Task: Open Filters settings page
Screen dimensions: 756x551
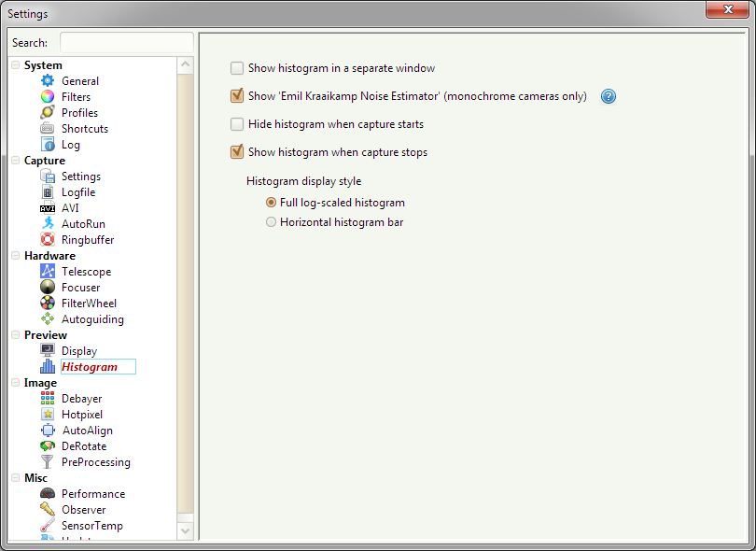Action: [x=77, y=97]
